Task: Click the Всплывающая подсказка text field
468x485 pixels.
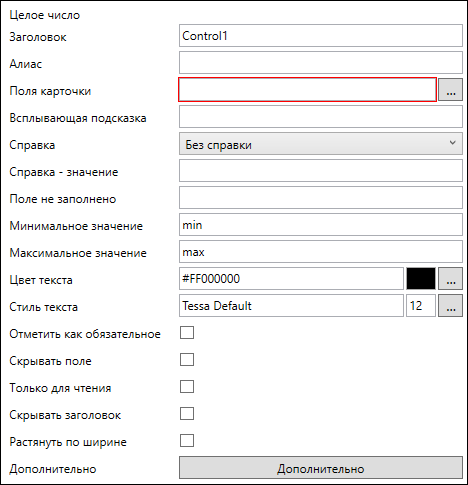Action: tap(321, 117)
